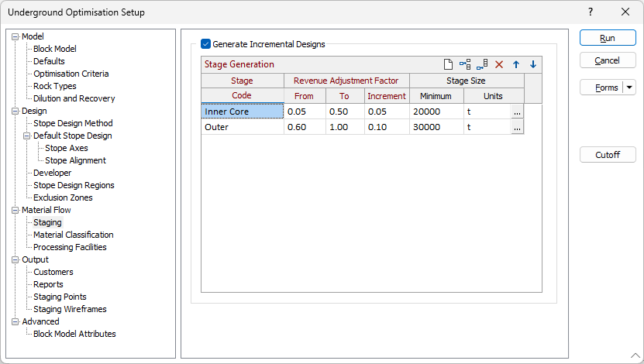Open Stope Design Regions page

(x=74, y=185)
